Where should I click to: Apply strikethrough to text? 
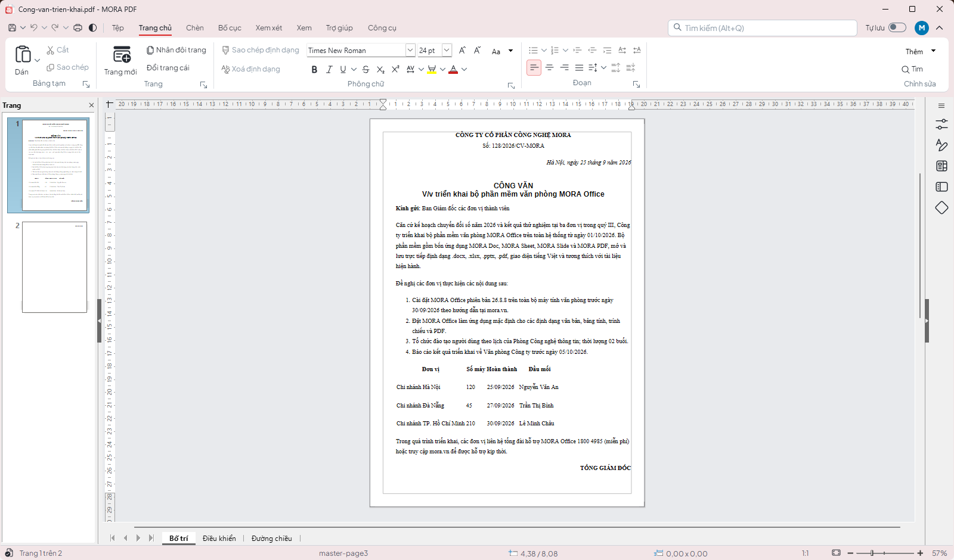point(366,70)
